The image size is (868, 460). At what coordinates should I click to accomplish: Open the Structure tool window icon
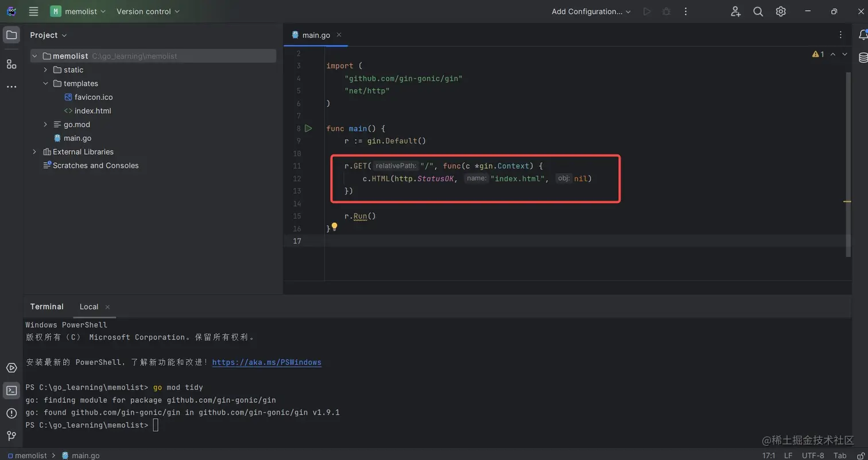tap(11, 64)
